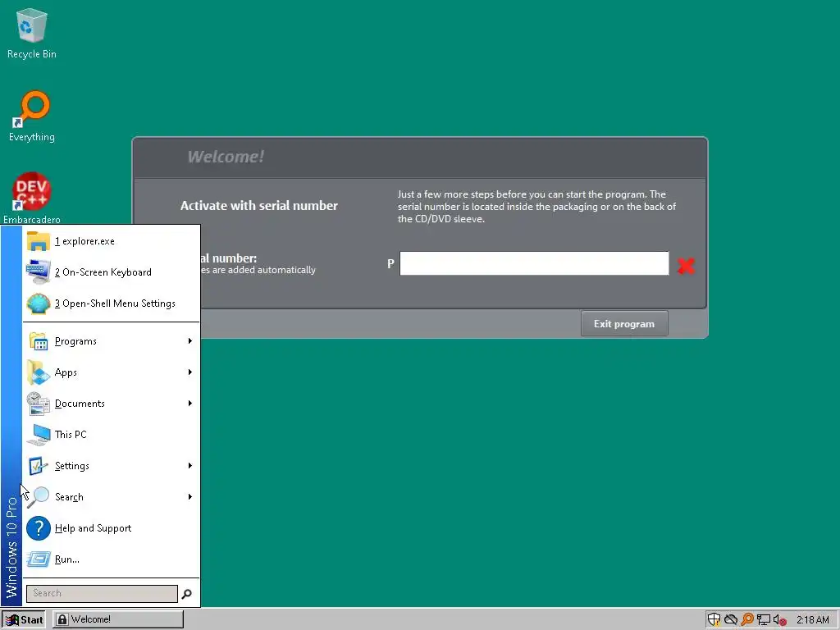Select This PC in Start menu
Viewport: 840px width, 630px height.
pos(111,435)
